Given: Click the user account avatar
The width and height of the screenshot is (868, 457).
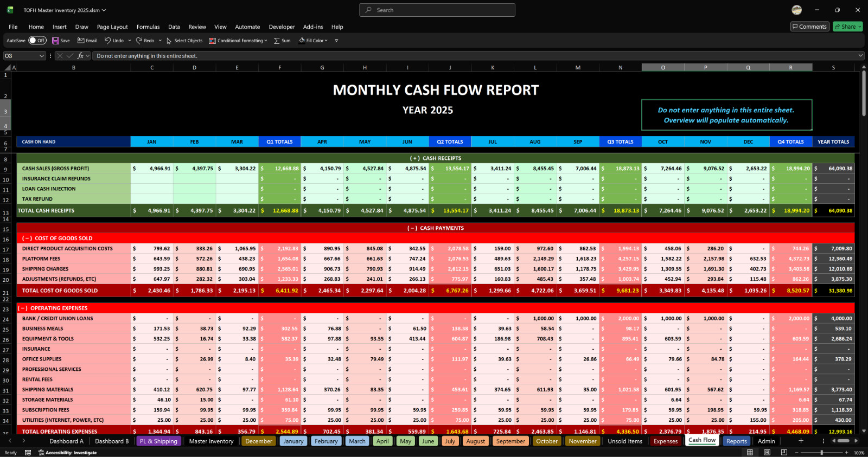Looking at the screenshot, I should point(797,10).
